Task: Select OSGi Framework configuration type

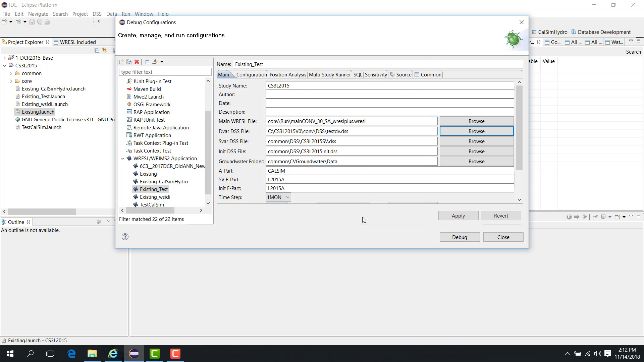Action: 152,105
